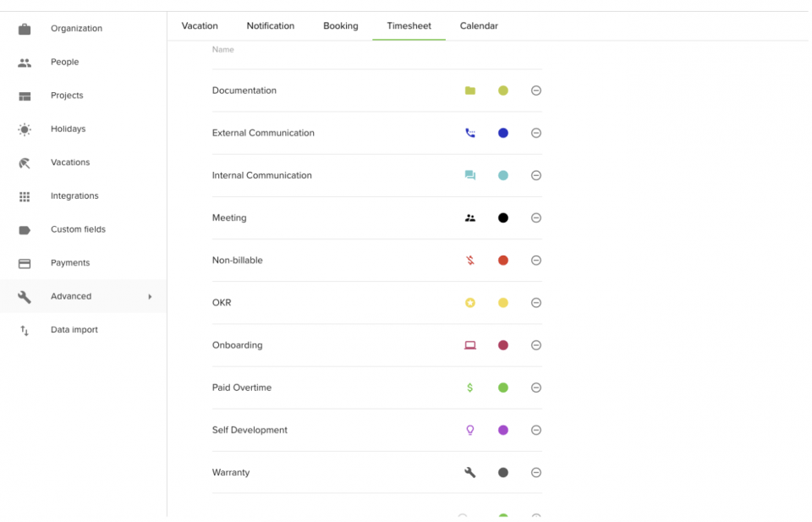Viewport: 812px width, 522px height.
Task: Click the Self Development lightbulb icon
Action: click(x=469, y=431)
